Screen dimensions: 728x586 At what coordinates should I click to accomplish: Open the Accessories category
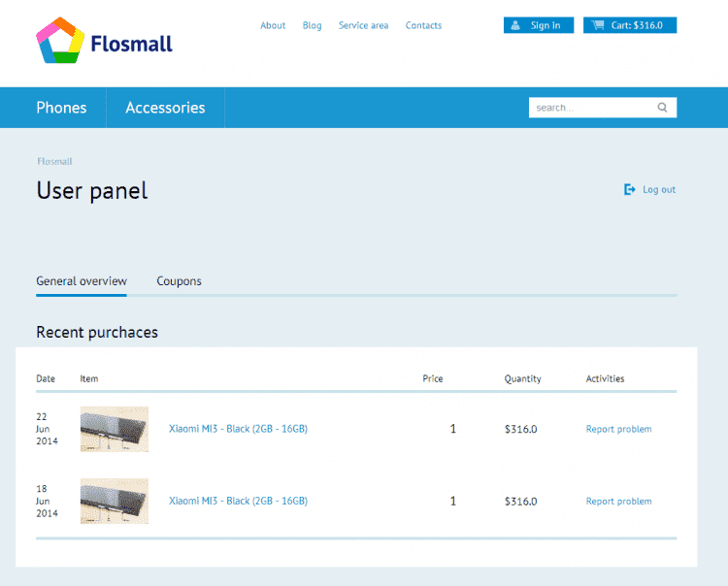pos(165,108)
